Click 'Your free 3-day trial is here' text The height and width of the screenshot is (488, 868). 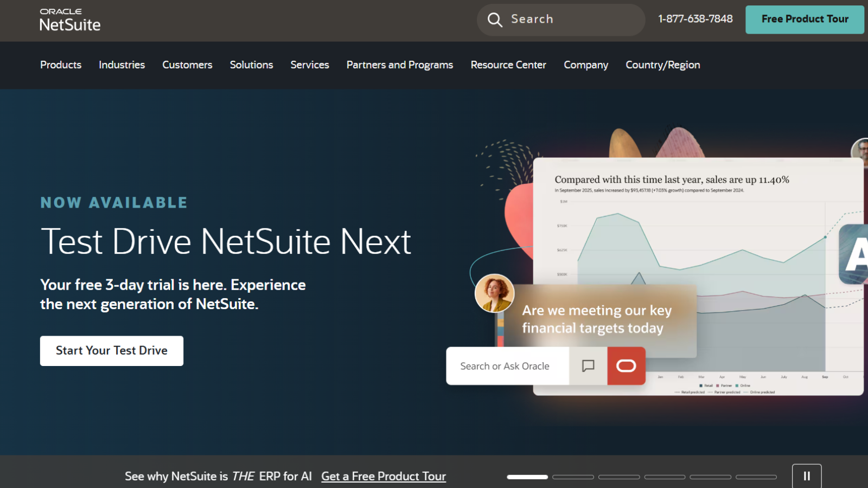(x=173, y=294)
